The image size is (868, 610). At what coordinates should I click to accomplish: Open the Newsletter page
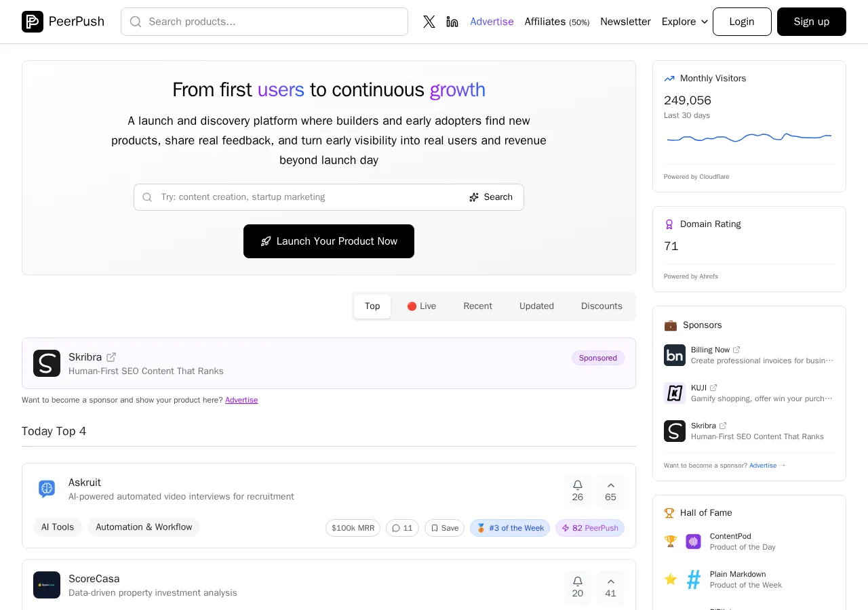click(625, 22)
